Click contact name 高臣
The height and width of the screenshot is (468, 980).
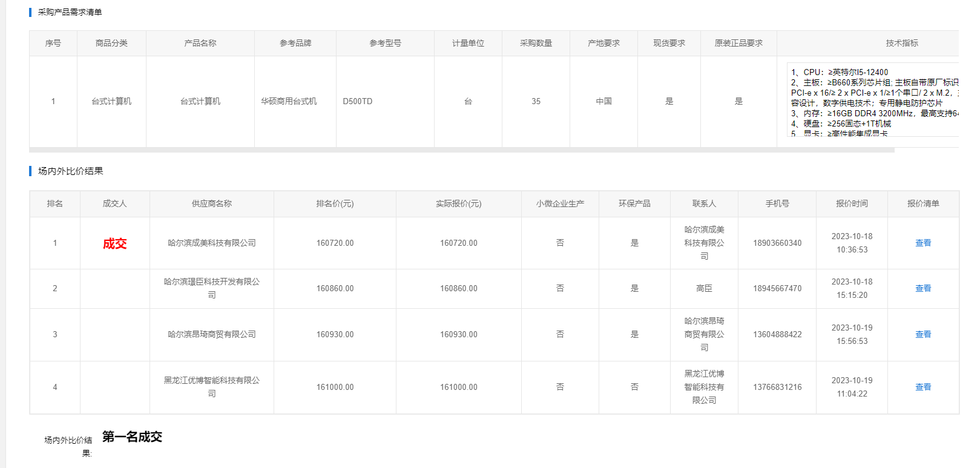703,288
